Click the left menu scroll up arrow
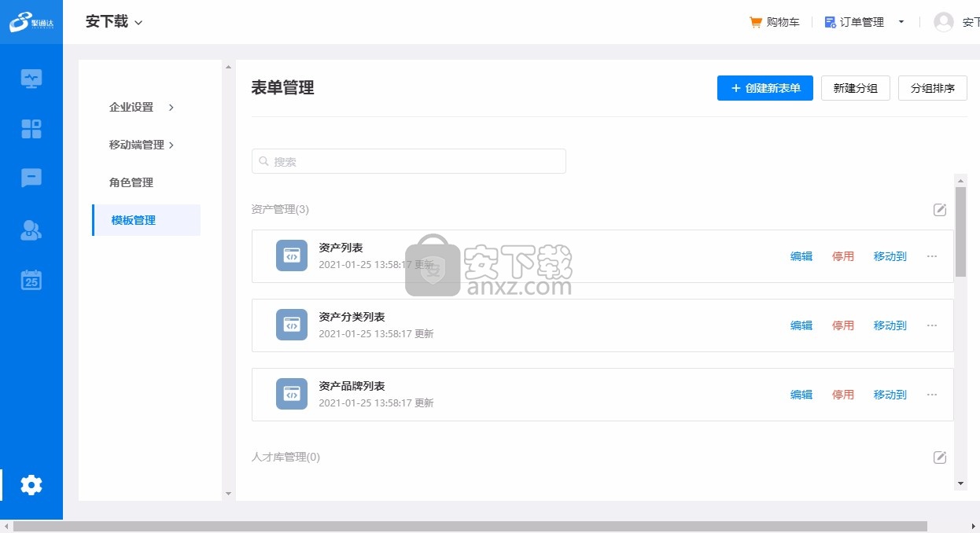This screenshot has height=533, width=980. pos(229,67)
